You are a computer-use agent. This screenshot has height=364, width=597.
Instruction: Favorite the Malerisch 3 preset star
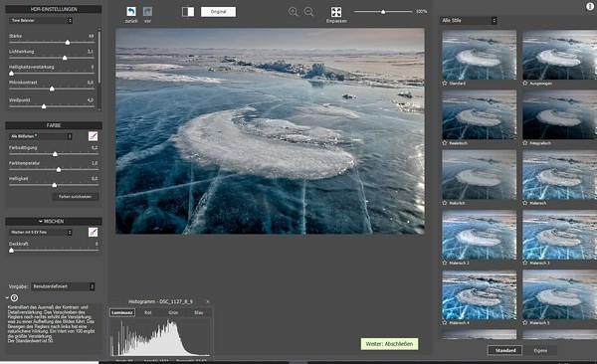pos(525,263)
